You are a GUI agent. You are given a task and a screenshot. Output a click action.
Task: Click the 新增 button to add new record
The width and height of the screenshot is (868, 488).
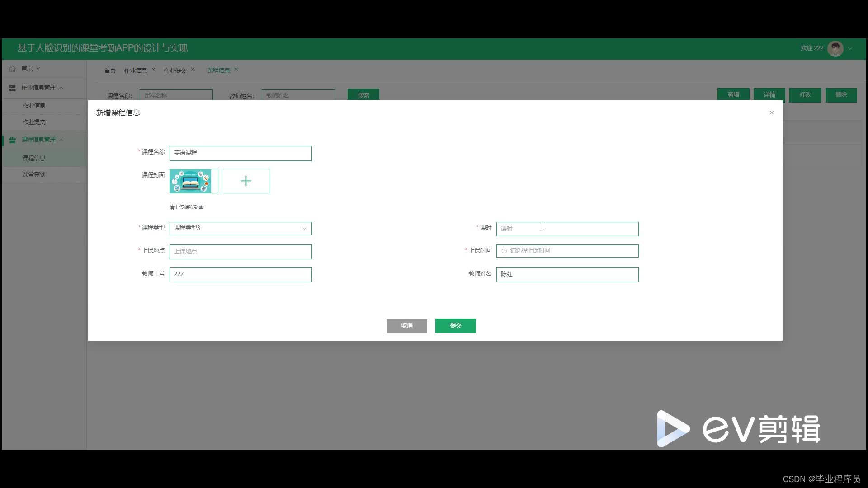click(734, 95)
